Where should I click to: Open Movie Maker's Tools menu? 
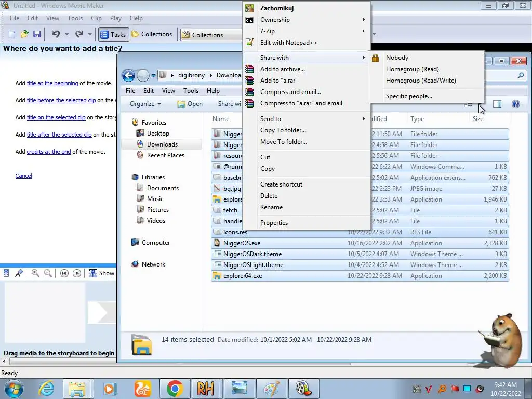tap(75, 18)
